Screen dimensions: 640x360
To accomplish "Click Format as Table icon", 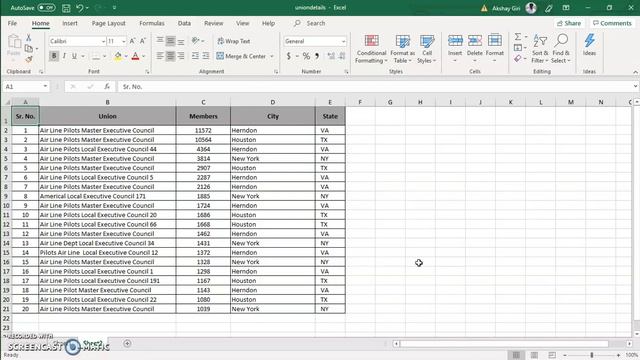I will [402, 41].
